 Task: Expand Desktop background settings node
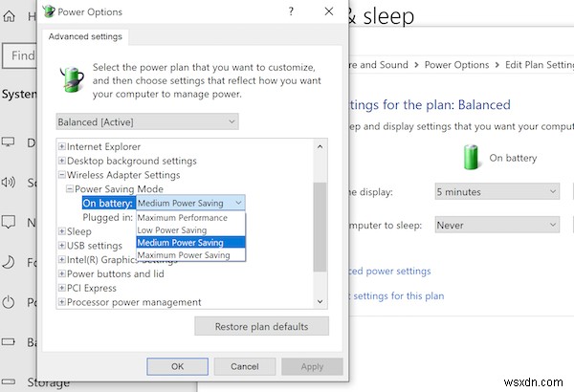(x=62, y=161)
